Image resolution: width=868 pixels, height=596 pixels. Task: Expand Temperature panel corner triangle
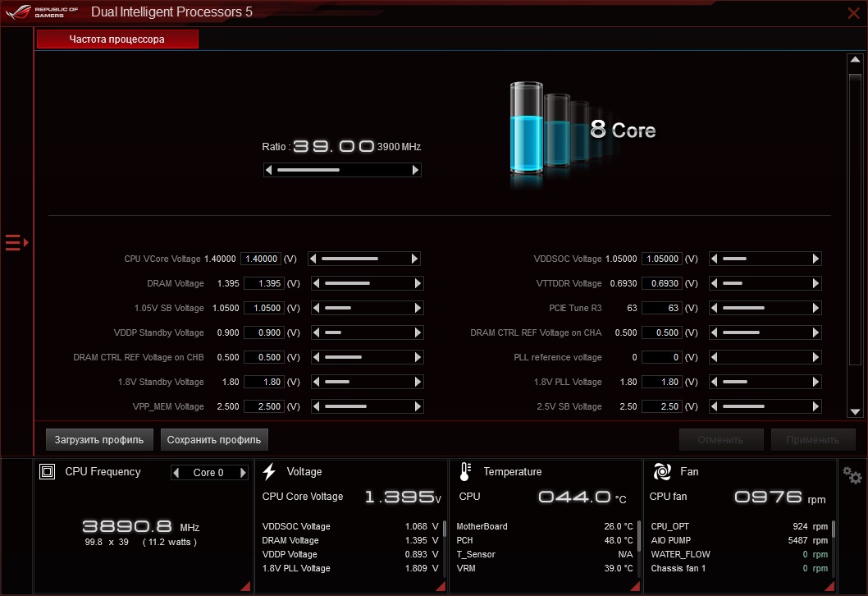click(x=635, y=586)
